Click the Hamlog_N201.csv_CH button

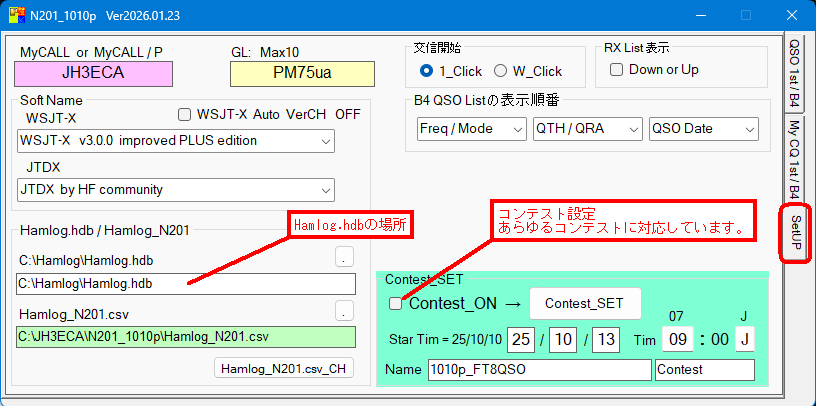coord(285,368)
